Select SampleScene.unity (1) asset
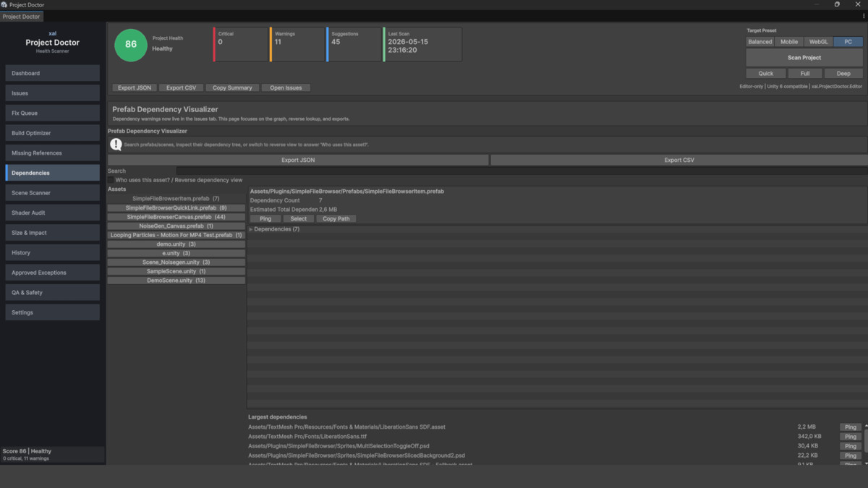Screen dimensions: 868x488 (x=176, y=271)
